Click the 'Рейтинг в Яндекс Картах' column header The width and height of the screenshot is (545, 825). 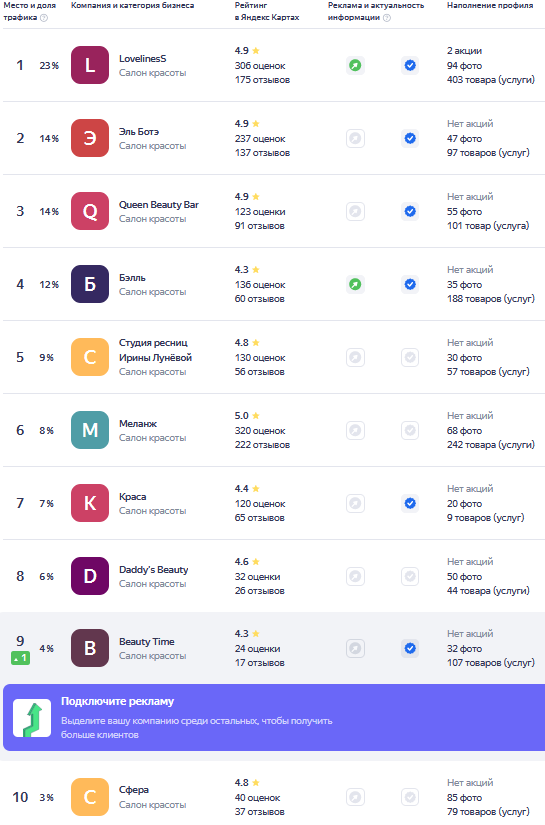coord(267,11)
